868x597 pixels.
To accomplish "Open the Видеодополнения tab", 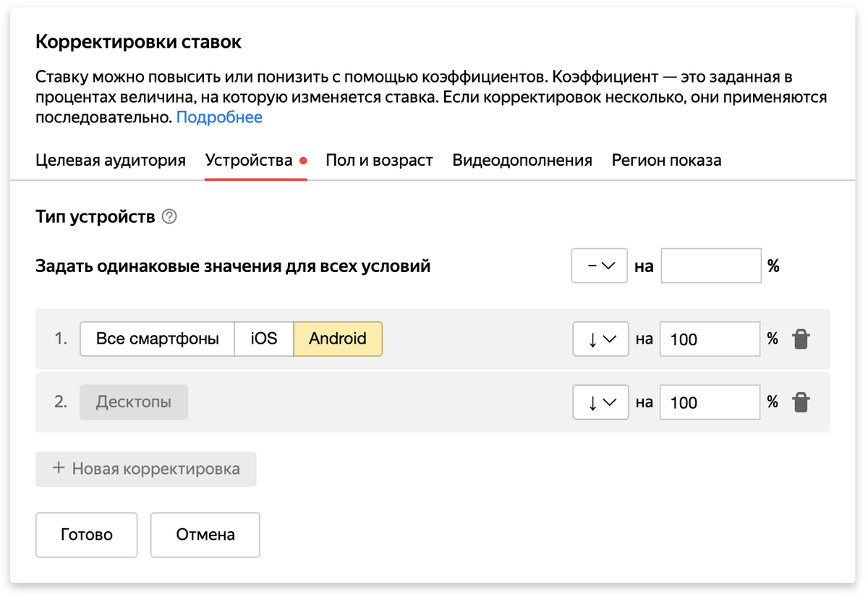I will [x=522, y=160].
